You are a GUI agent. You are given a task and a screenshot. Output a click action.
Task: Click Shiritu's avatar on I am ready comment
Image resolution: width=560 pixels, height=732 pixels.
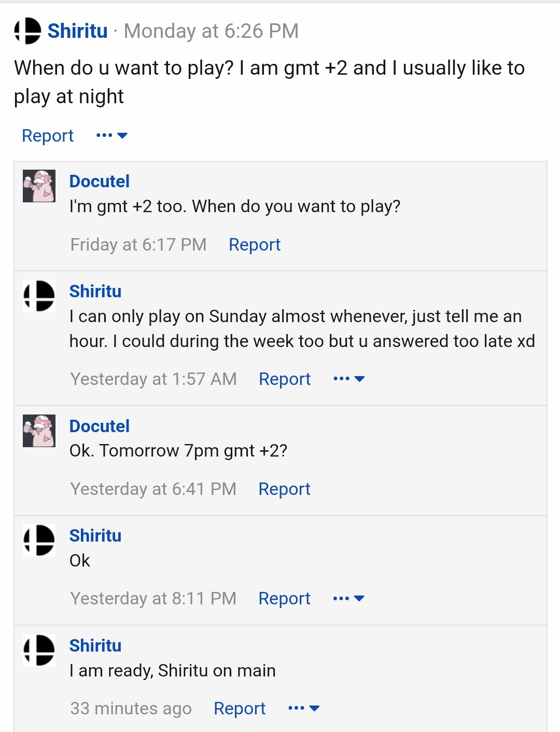tap(39, 650)
